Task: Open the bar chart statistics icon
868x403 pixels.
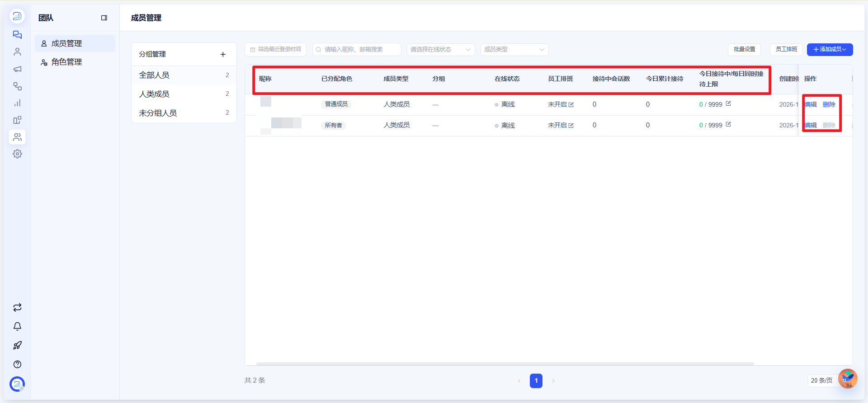Action: point(17,103)
